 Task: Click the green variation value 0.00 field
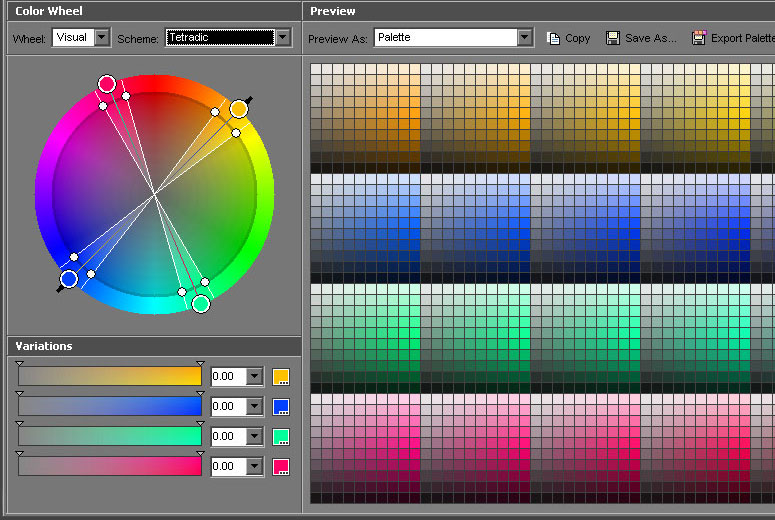[229, 436]
